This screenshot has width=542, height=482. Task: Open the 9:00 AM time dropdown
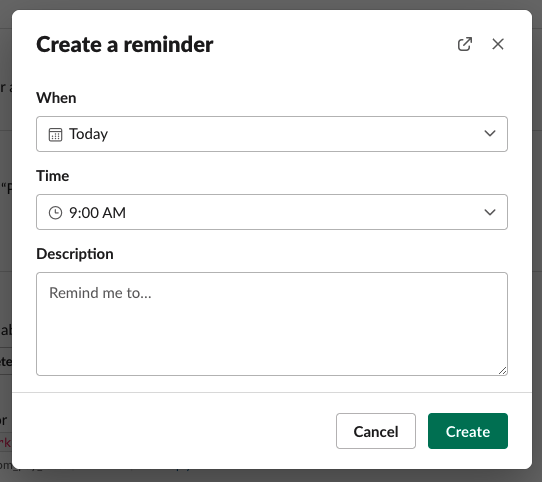tap(272, 212)
